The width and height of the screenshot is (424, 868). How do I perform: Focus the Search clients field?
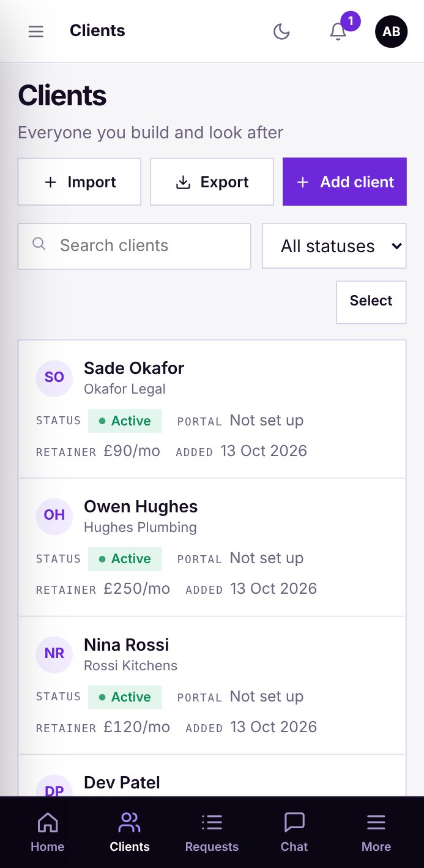click(135, 245)
